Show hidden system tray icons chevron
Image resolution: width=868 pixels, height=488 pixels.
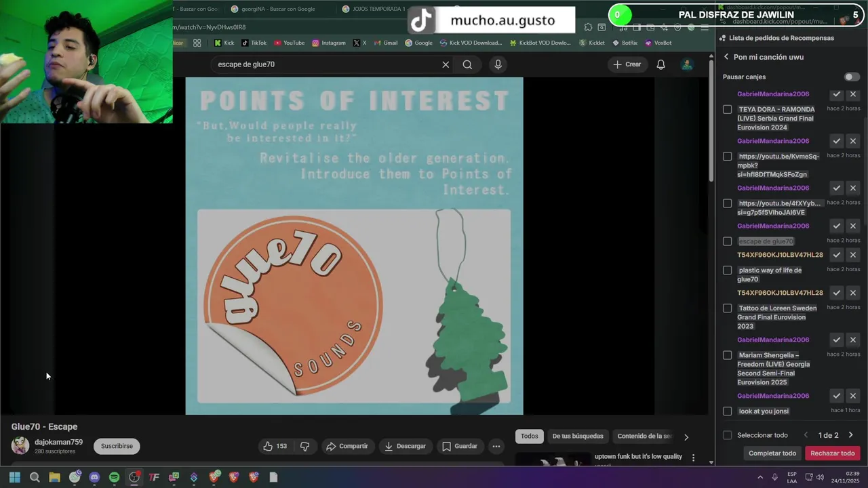coord(759,477)
